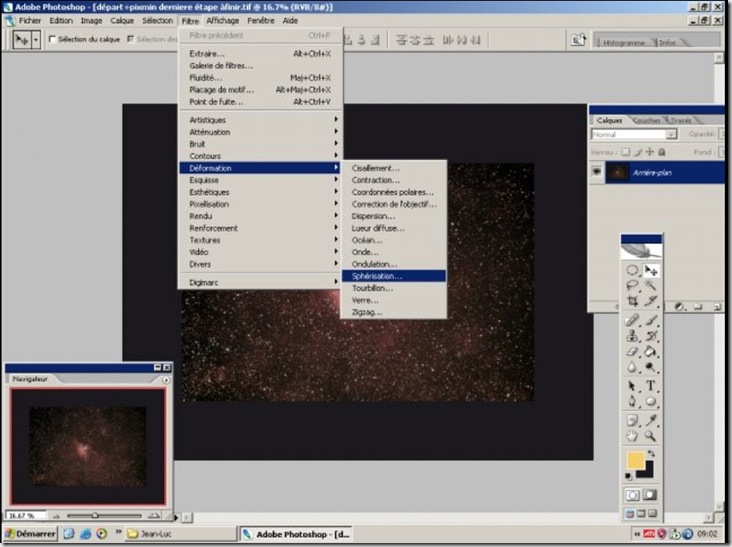The image size is (732, 547).
Task: Click Adobe Photoshop taskbar button
Action: 296,534
